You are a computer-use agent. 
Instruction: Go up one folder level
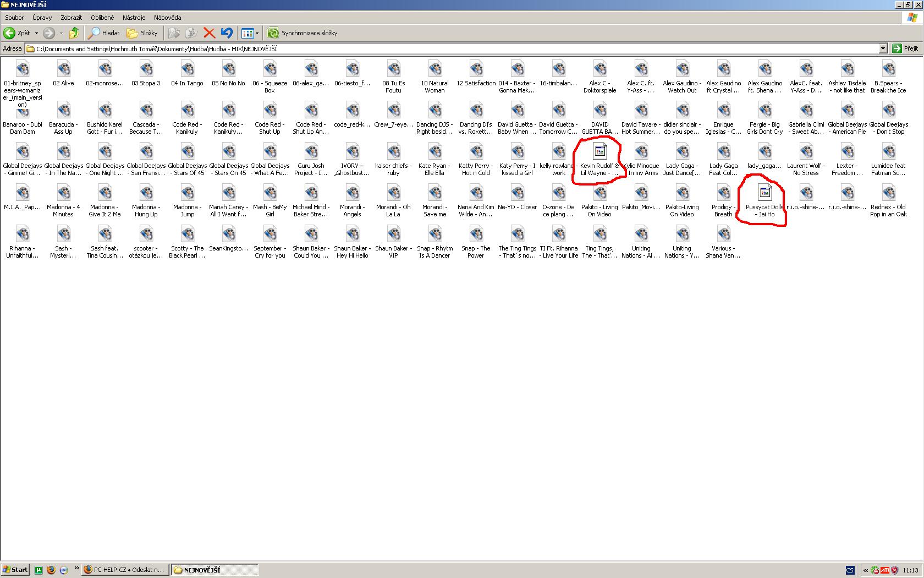click(74, 33)
